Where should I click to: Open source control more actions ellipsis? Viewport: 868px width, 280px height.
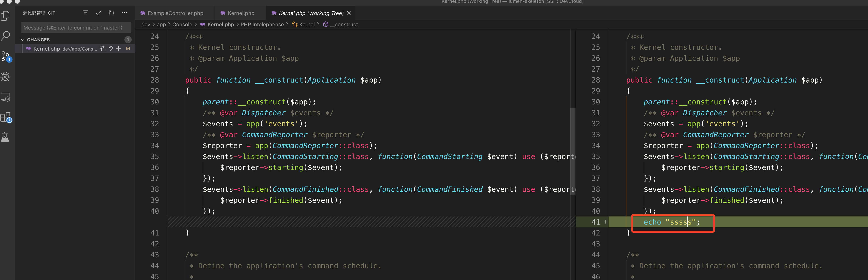[125, 13]
